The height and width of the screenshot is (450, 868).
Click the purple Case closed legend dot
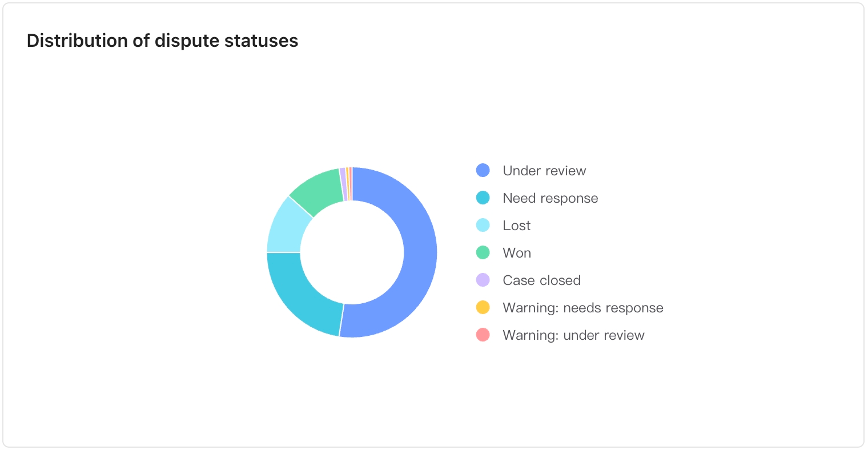(x=483, y=280)
